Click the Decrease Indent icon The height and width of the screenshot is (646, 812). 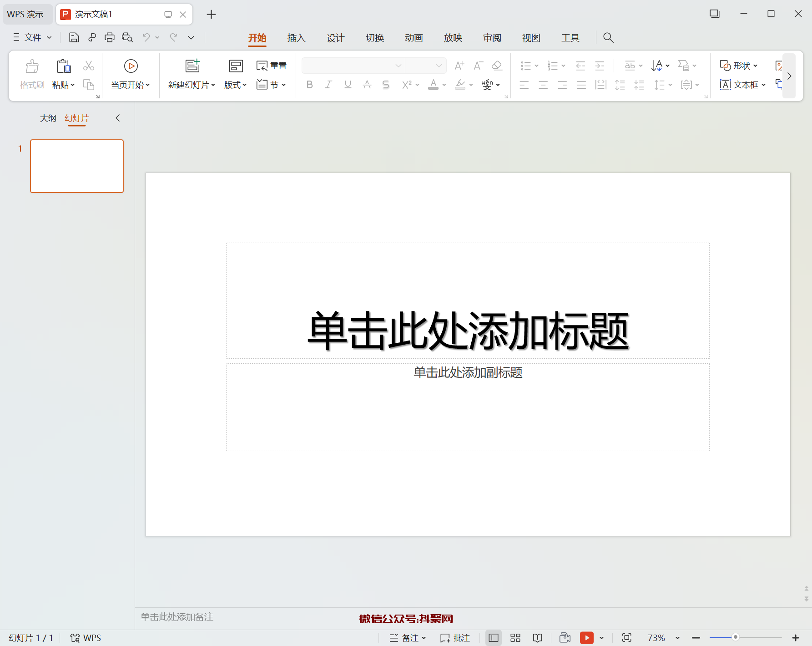point(580,66)
